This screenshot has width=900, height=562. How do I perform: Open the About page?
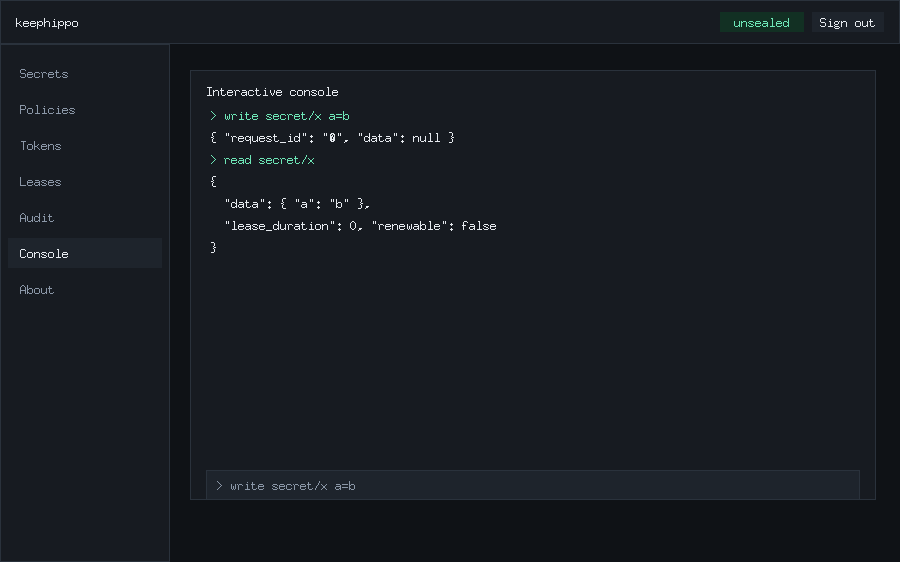85,289
